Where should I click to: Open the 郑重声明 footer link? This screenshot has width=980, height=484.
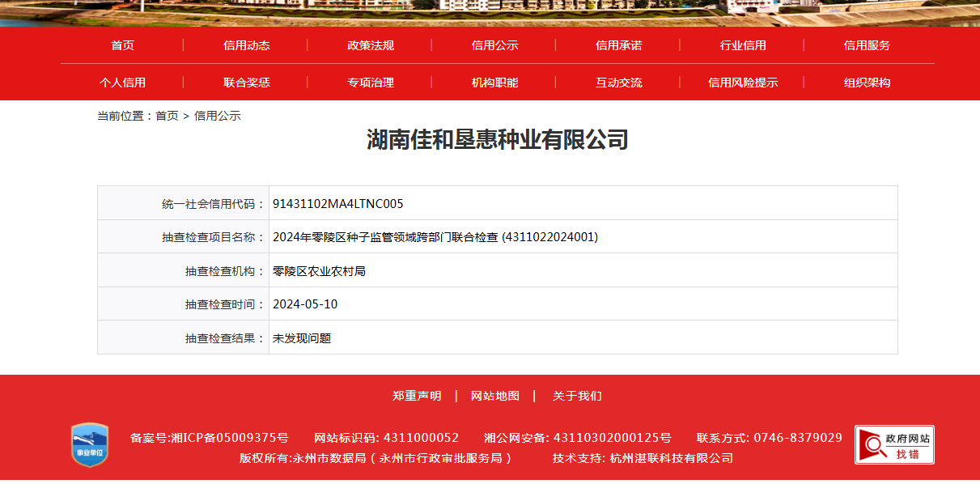click(x=417, y=396)
